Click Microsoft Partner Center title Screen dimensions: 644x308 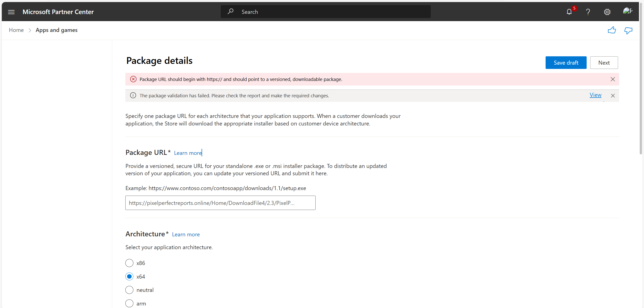click(58, 12)
